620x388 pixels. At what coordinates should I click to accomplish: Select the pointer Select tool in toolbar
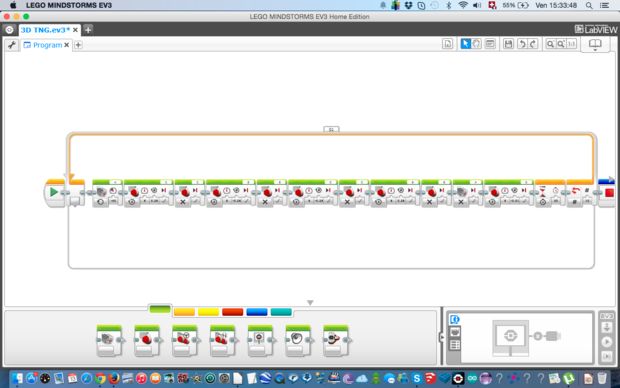pos(465,44)
